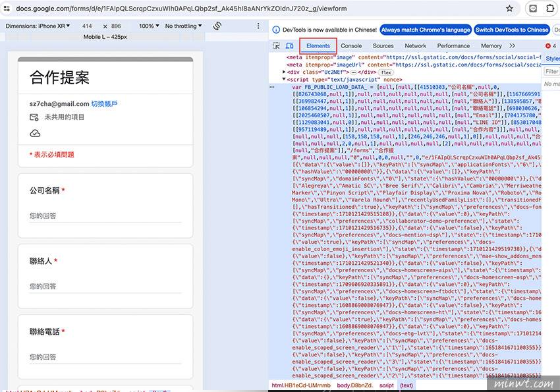The image size is (560, 392).
Task: Click the sz7cha@gmail.com account text
Action: [x=59, y=103]
